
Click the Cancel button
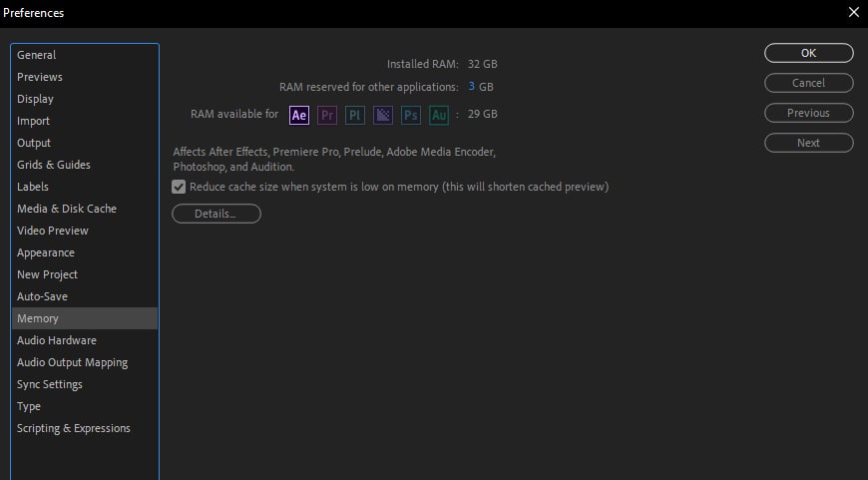[809, 83]
